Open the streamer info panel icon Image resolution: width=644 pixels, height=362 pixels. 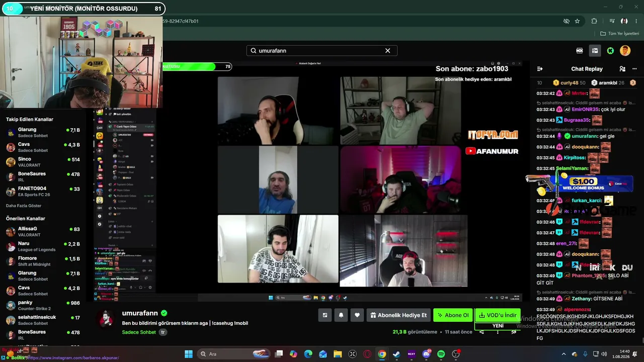coord(325,315)
